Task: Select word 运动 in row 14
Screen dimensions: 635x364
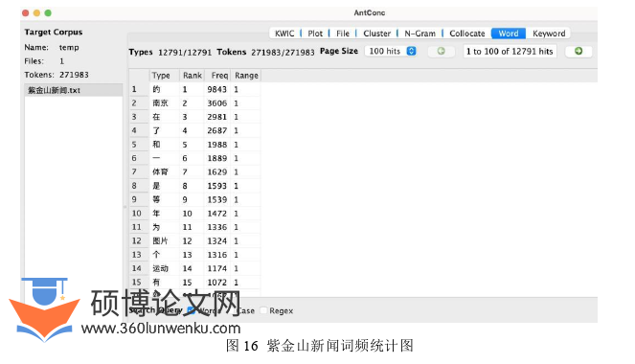Action: tap(160, 268)
